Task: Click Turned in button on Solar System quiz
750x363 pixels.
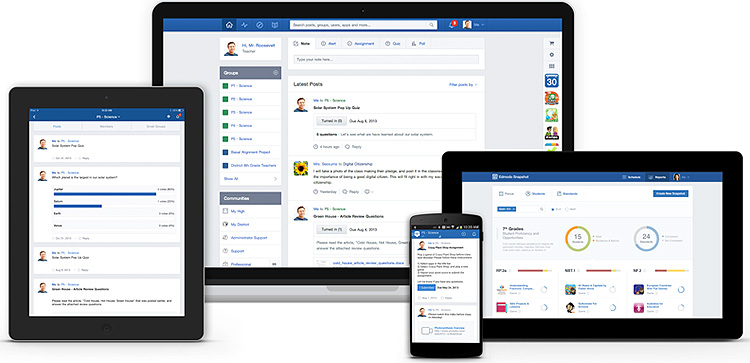Action: pos(331,121)
